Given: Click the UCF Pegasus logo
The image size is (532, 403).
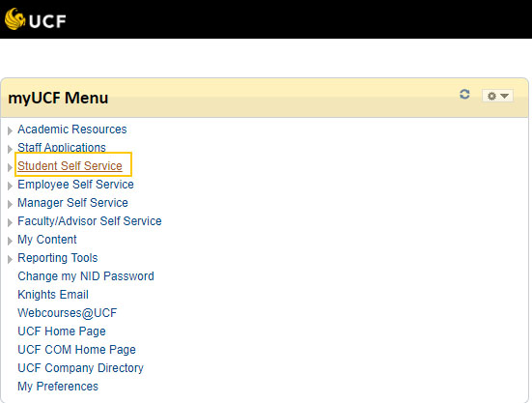Looking at the screenshot, I should 36,19.
